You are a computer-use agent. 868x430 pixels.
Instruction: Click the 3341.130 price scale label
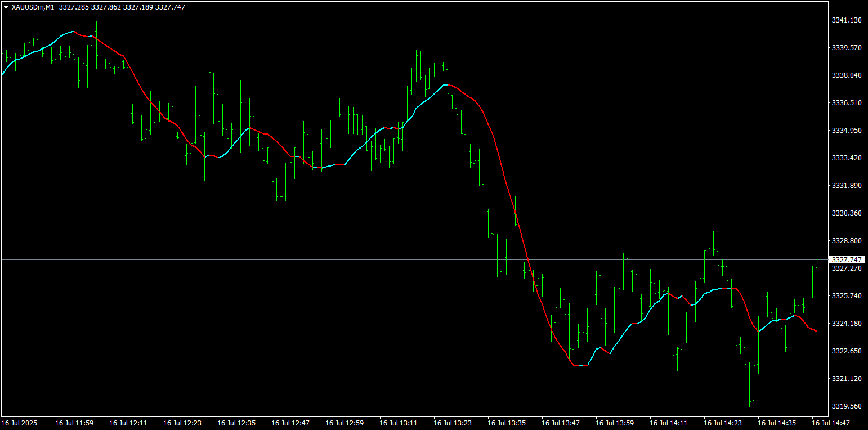pyautogui.click(x=847, y=20)
